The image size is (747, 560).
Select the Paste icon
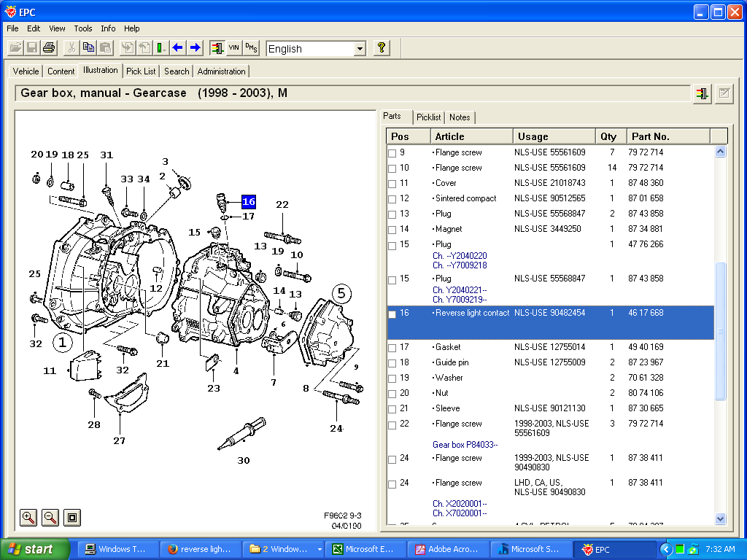[104, 47]
